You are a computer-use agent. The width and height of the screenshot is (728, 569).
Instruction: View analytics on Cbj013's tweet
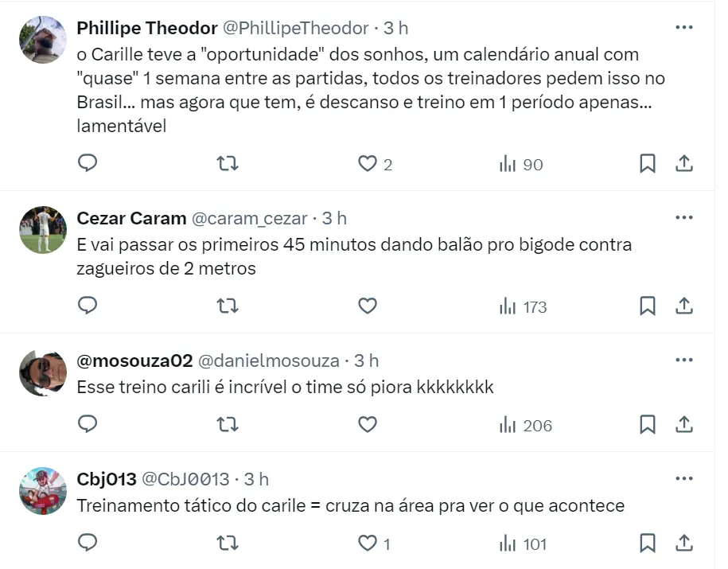(x=523, y=544)
